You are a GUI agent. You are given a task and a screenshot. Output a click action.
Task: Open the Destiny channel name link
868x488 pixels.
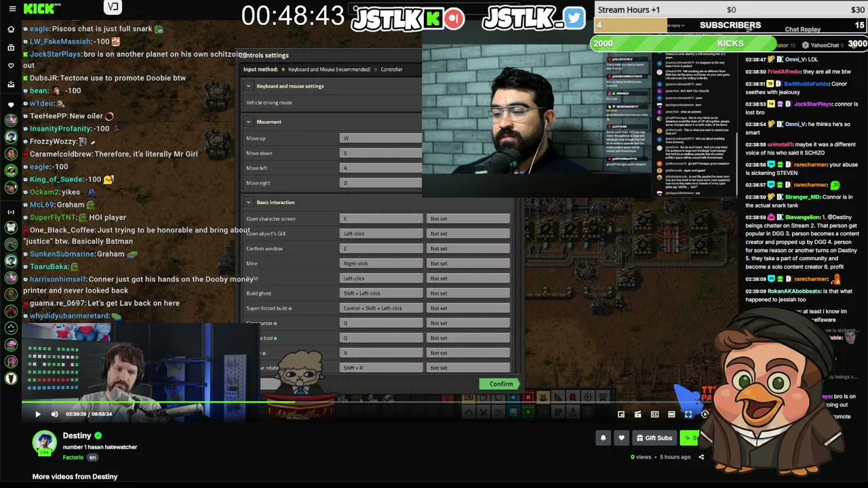click(x=77, y=435)
